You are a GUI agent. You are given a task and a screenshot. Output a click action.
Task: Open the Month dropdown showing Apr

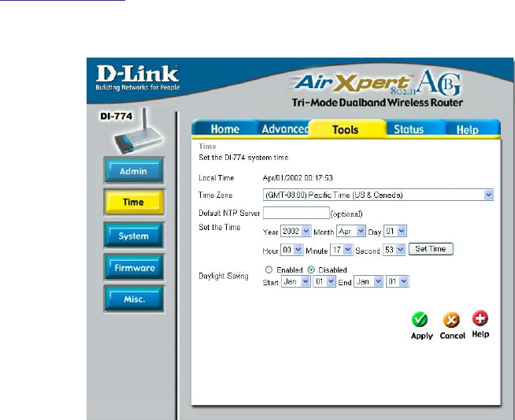pos(350,232)
